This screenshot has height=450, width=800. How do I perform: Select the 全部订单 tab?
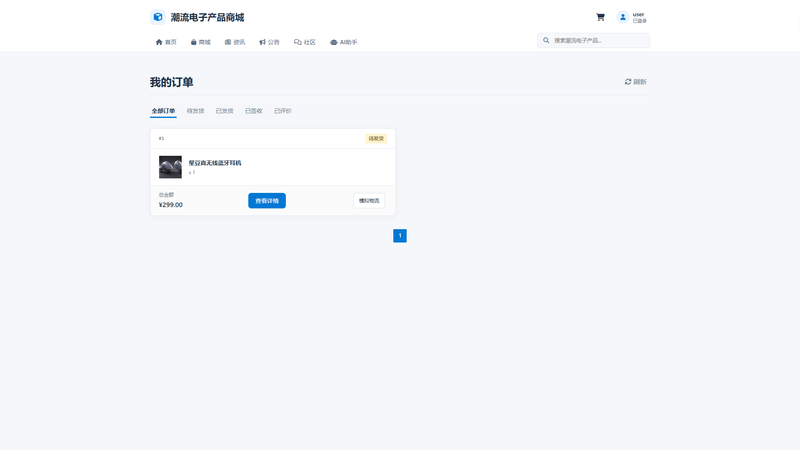pos(163,111)
